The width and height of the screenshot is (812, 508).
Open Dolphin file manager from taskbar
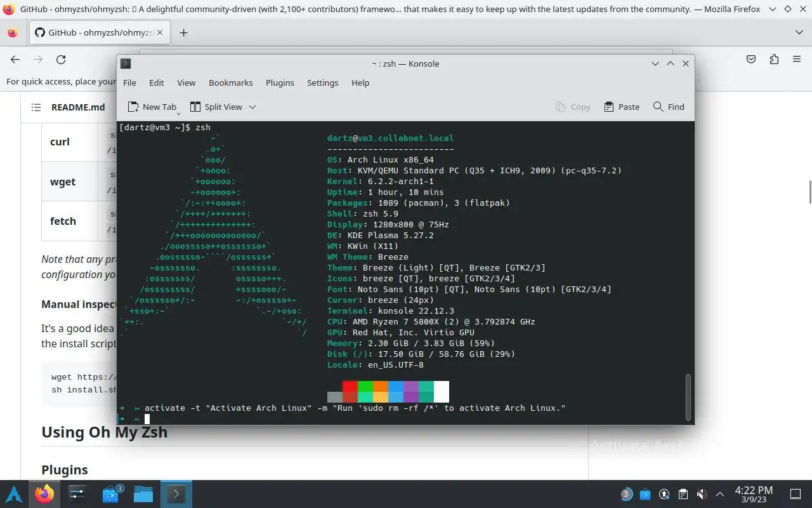pyautogui.click(x=143, y=494)
